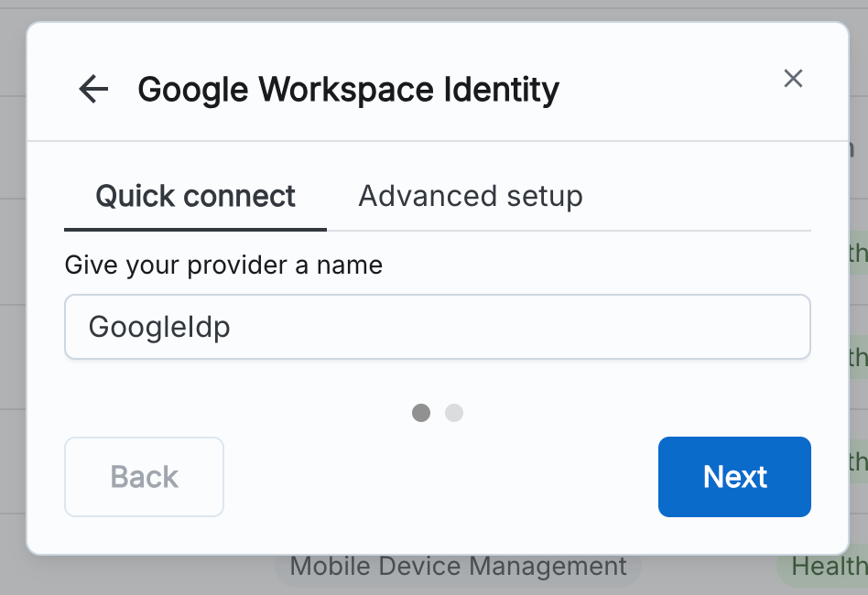Select the first step indicator dot

coord(421,413)
